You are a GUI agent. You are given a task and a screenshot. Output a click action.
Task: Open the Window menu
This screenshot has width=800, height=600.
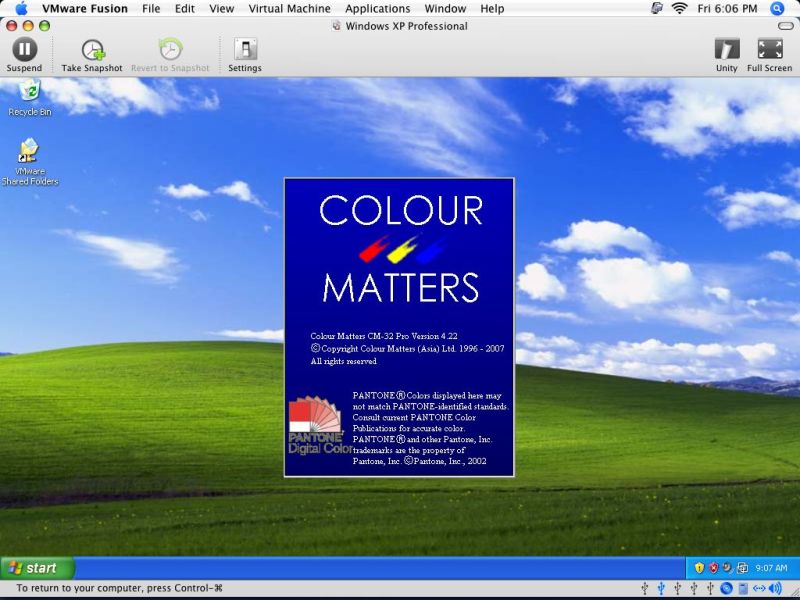[445, 9]
